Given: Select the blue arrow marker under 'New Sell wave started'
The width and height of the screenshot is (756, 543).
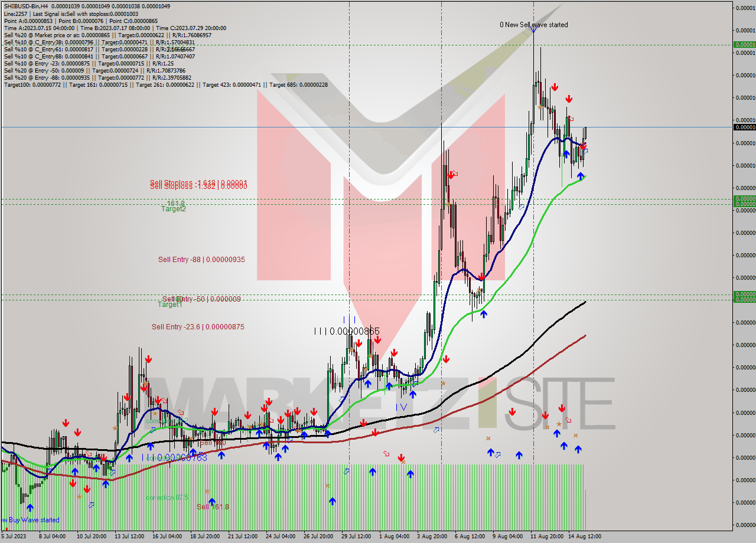Looking at the screenshot, I should coord(533,28).
